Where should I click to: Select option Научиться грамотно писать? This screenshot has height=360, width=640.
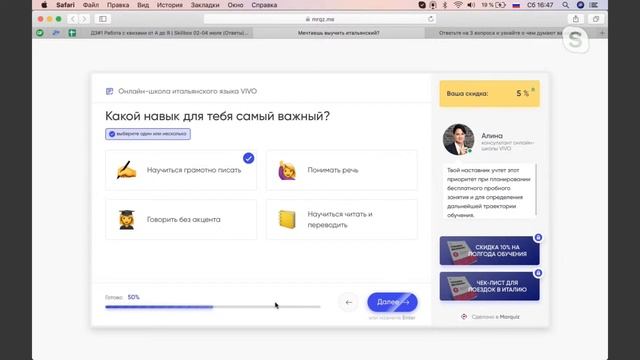click(x=181, y=170)
